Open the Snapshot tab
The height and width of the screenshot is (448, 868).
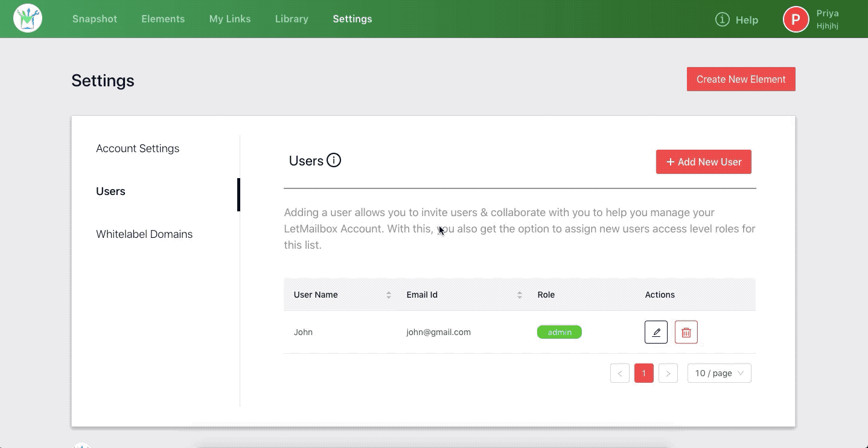point(95,19)
